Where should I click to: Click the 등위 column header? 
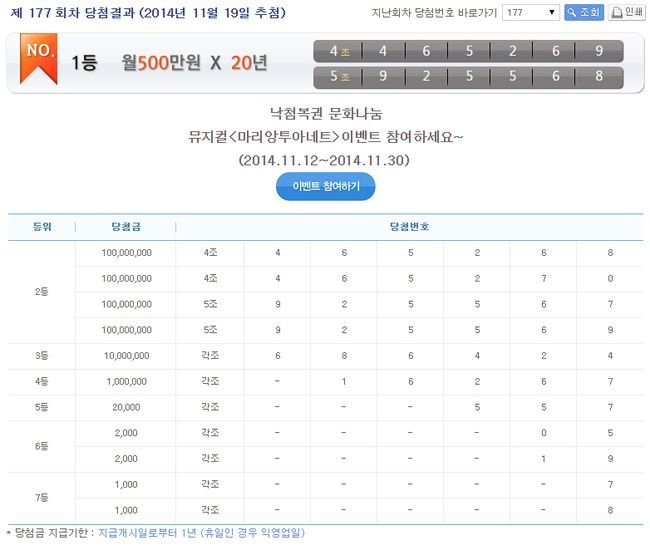[41, 227]
